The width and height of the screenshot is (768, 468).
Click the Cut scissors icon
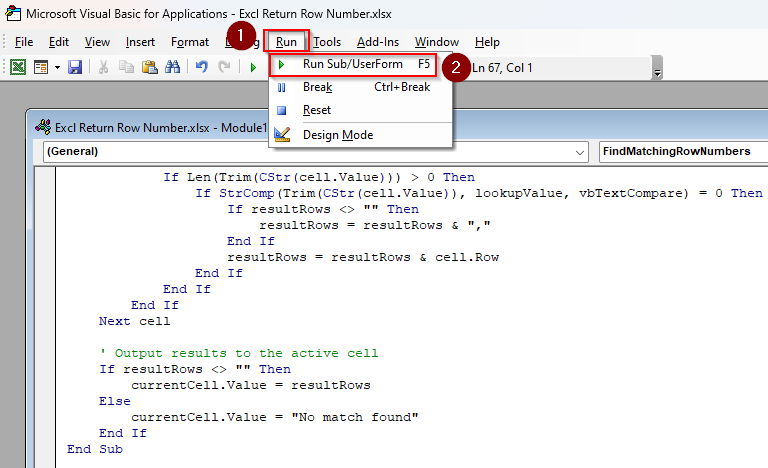coord(103,67)
